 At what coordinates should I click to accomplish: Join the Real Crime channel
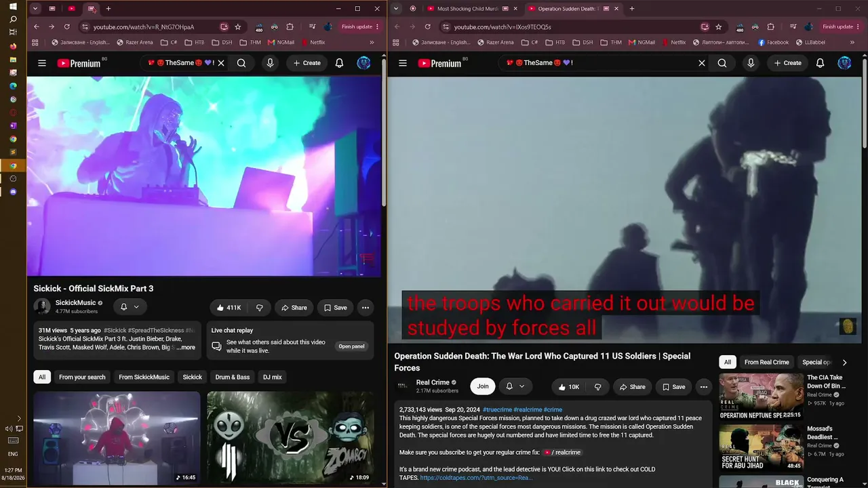coord(483,386)
